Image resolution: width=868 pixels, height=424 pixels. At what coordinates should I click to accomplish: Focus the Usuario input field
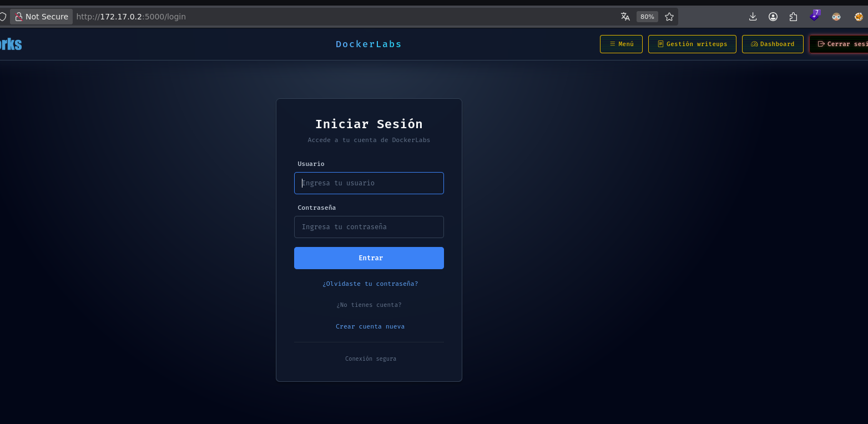click(x=369, y=183)
